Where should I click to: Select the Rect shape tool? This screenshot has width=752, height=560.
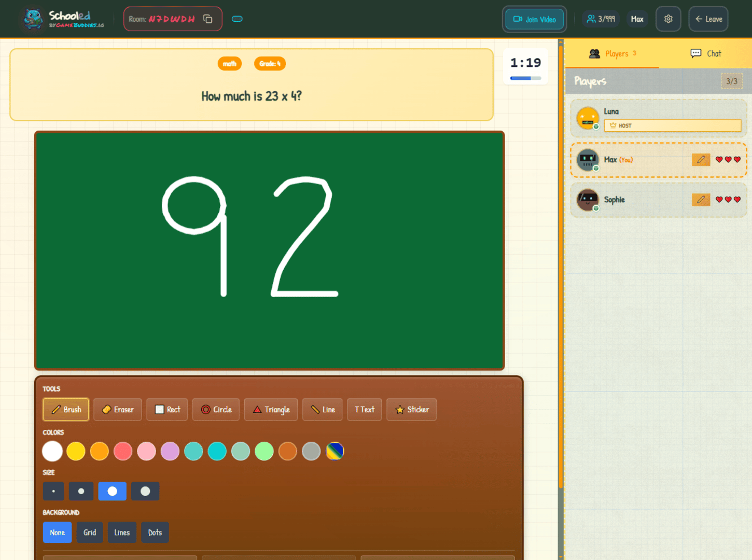[167, 410]
